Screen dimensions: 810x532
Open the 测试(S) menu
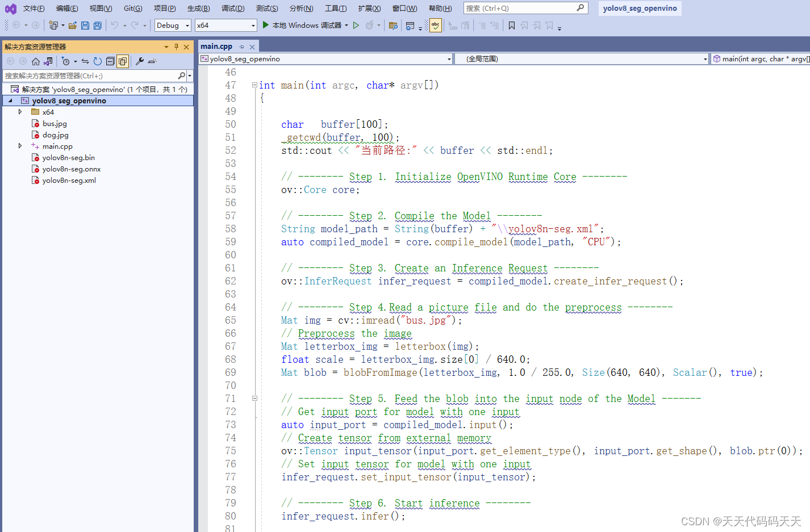point(267,8)
